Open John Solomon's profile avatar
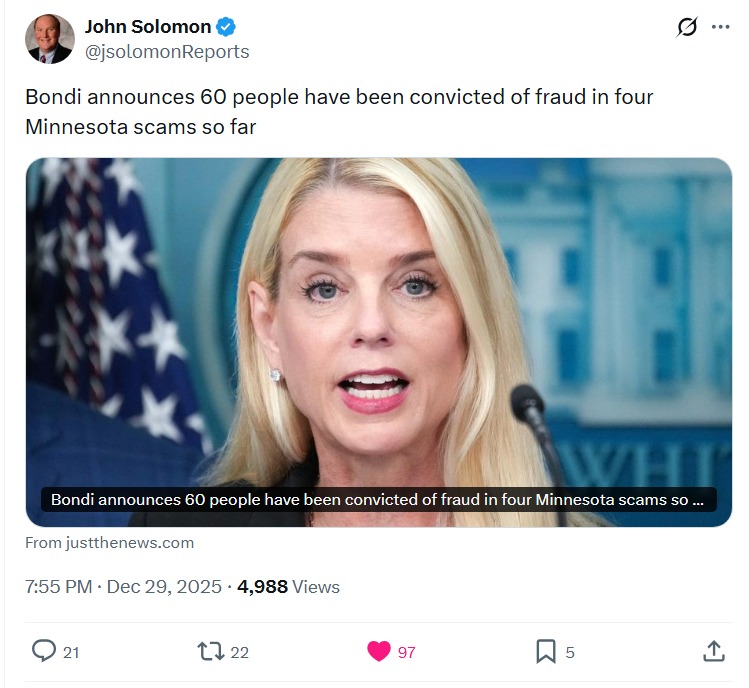Image resolution: width=749 pixels, height=688 pixels. tap(50, 39)
